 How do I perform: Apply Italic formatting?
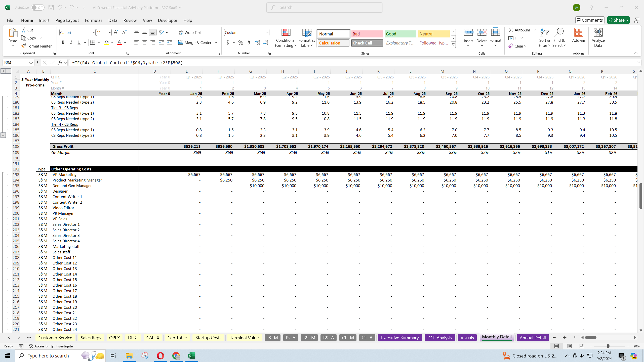pos(71,42)
